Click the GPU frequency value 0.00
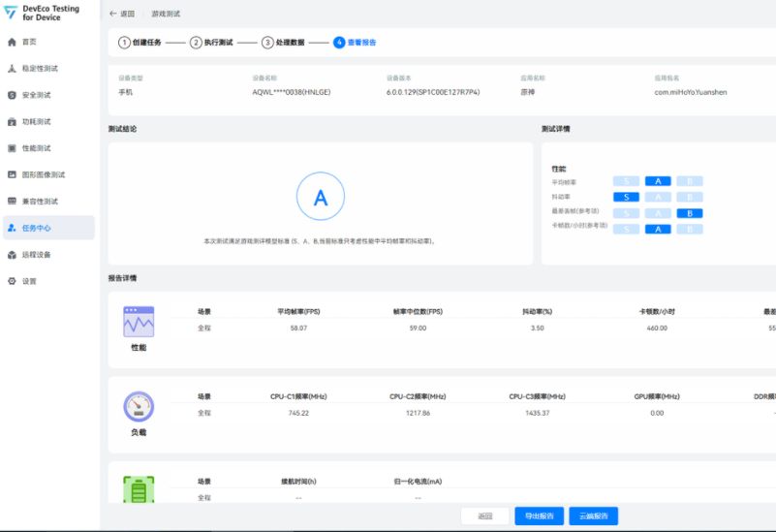This screenshot has height=532, width=776. pos(657,413)
